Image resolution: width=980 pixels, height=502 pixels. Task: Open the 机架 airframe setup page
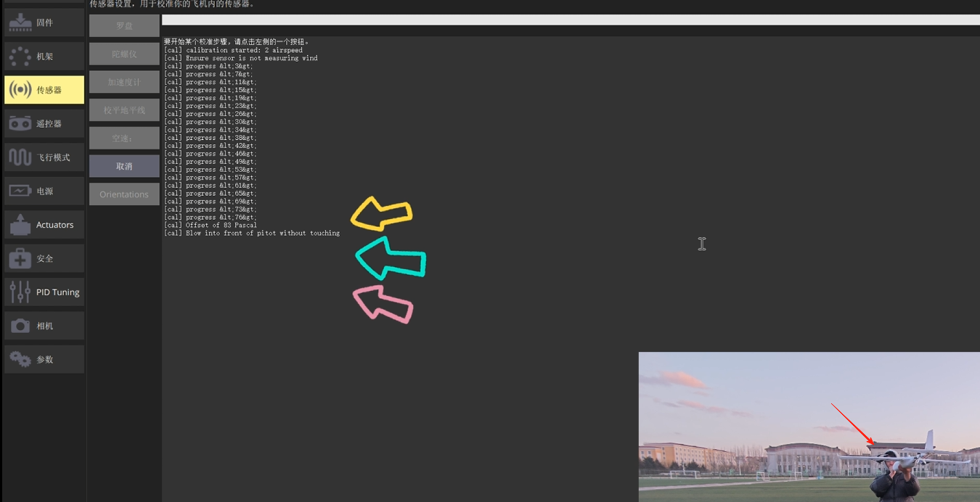click(44, 56)
